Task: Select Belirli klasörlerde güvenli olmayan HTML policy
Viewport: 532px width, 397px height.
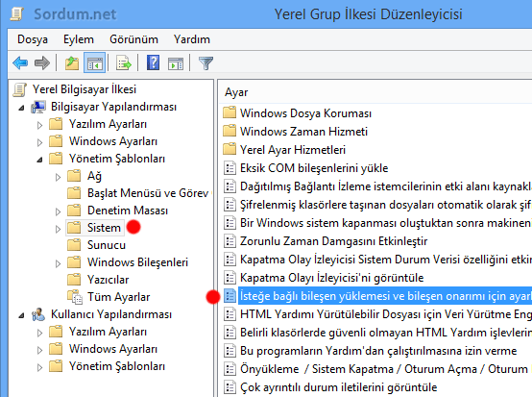Action: (386, 333)
